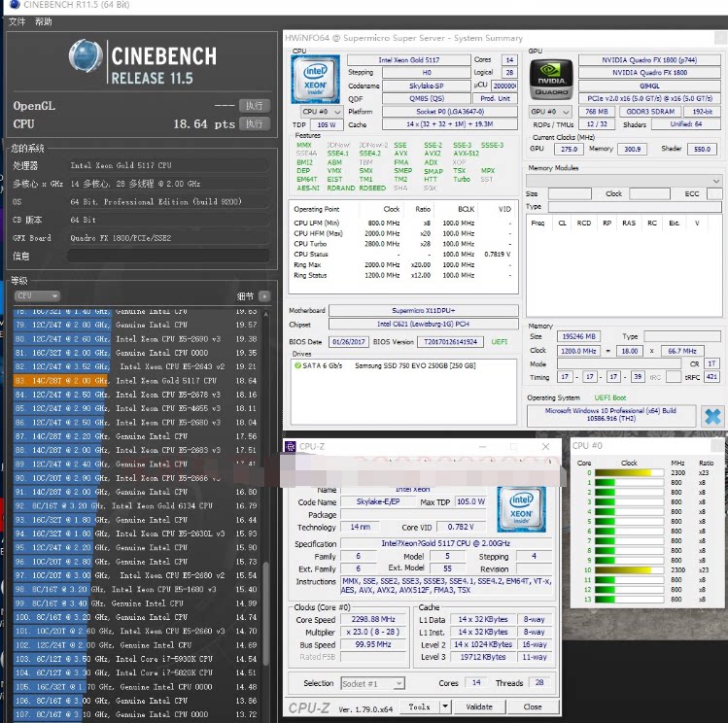
Task: Click the Supermicro X11DPU+ motherboard field
Action: [424, 310]
